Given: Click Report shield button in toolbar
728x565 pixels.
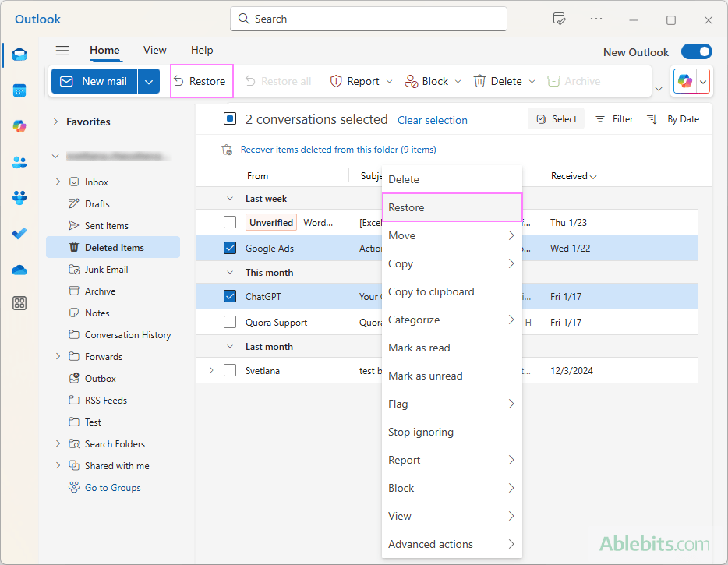Looking at the screenshot, I should (355, 81).
